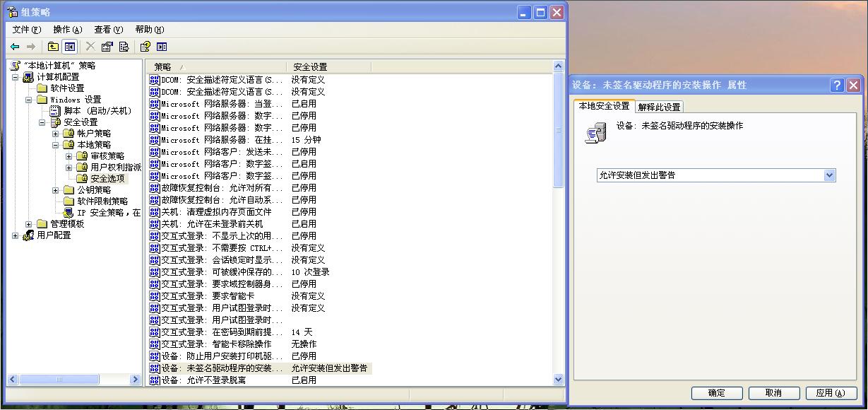Screen dimensions: 868x410
Task: Click the Back arrow on the toolbar
Action: pyautogui.click(x=14, y=47)
